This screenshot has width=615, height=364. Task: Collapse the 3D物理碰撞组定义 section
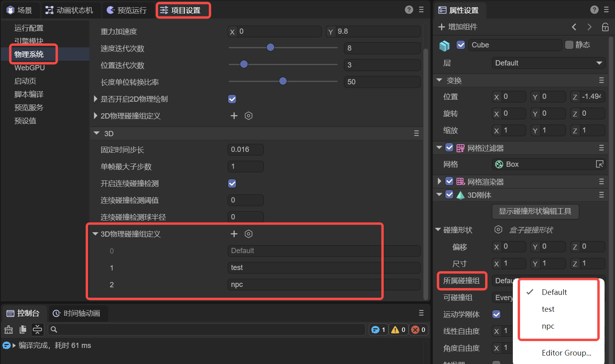pos(95,234)
